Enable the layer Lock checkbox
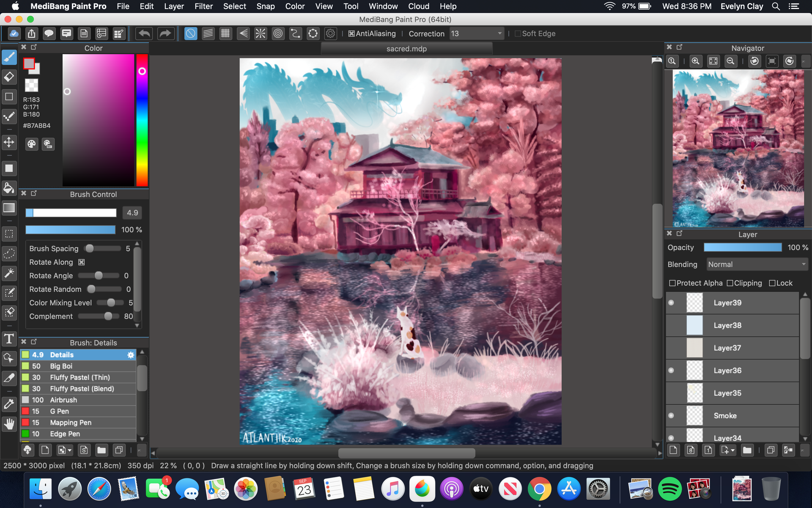Screen dimensions: 812x508 tap(772, 283)
